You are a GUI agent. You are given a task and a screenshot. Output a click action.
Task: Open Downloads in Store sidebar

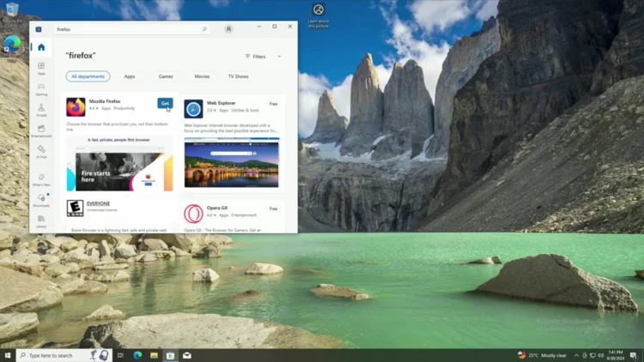click(41, 200)
